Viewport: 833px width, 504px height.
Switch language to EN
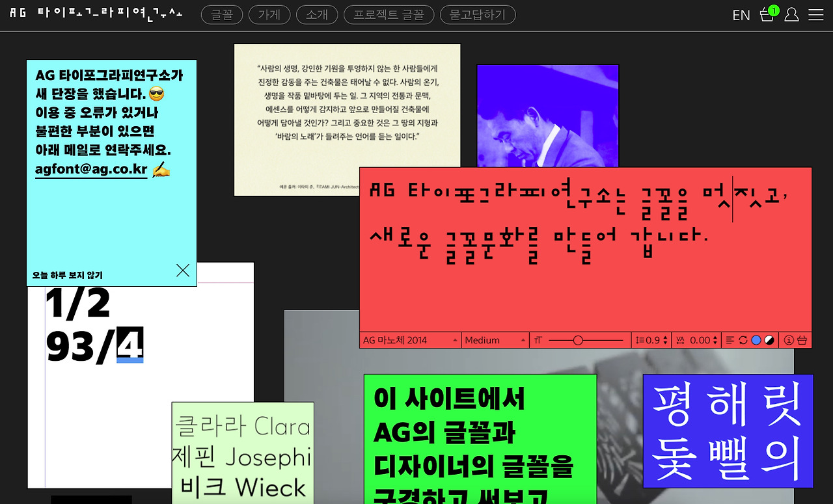coord(741,15)
